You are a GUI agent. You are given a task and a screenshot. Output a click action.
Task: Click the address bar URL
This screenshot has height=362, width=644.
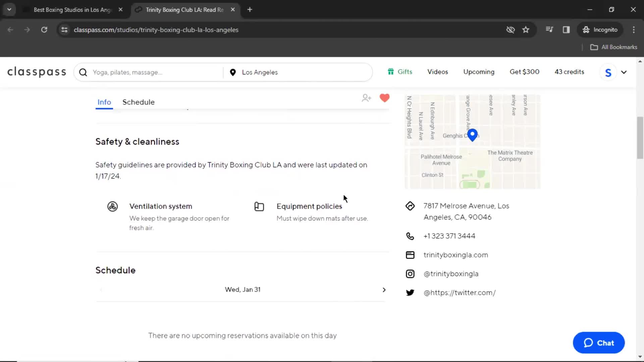click(156, 30)
